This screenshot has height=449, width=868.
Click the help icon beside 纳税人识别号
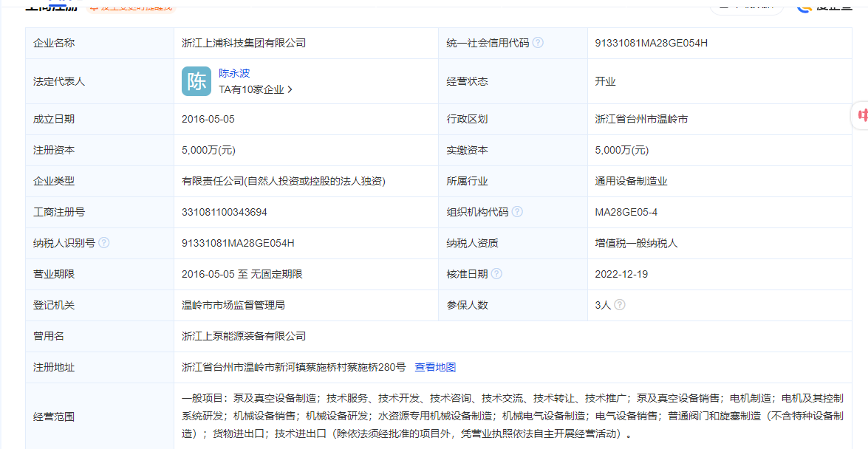(x=103, y=243)
